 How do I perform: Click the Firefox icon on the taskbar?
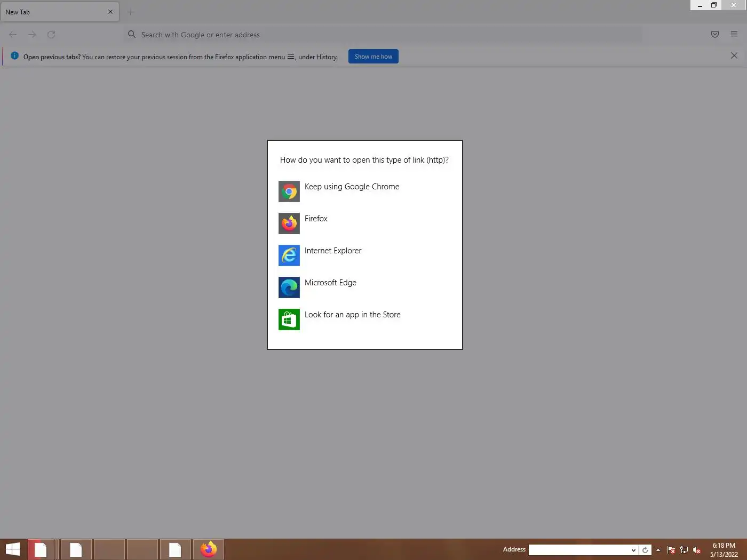click(208, 549)
